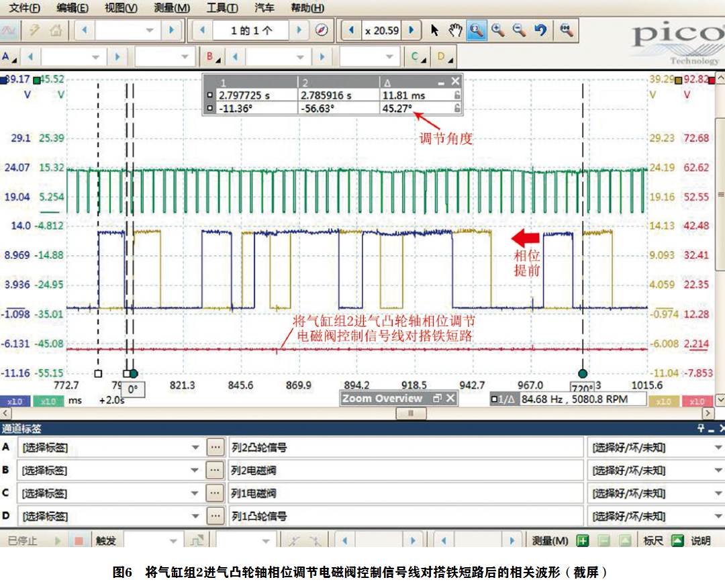Click the '...' button in row B
This screenshot has width=725, height=588.
tap(215, 470)
